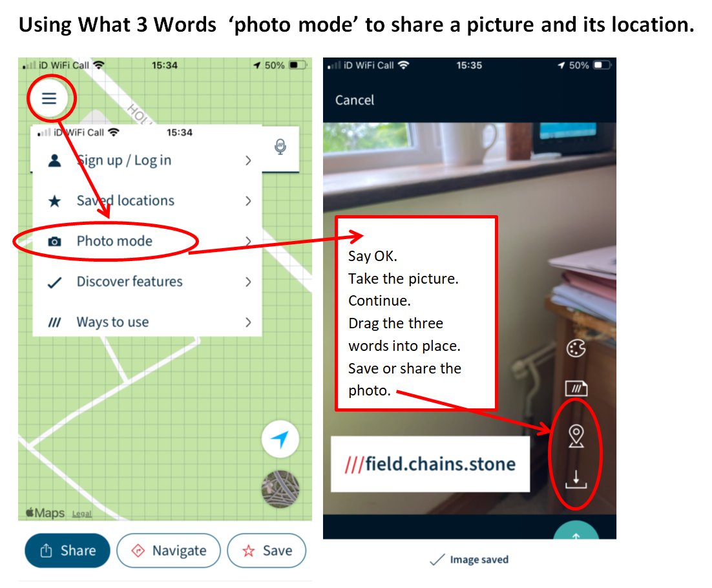Expand Ways to use chevron

pos(248,322)
